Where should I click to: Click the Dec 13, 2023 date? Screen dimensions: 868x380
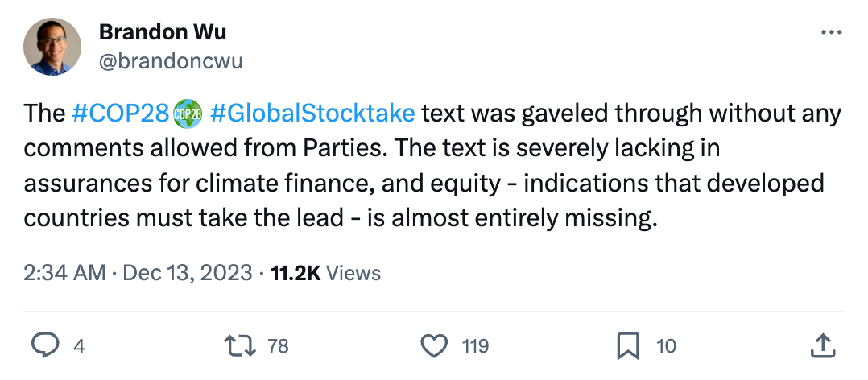[188, 273]
